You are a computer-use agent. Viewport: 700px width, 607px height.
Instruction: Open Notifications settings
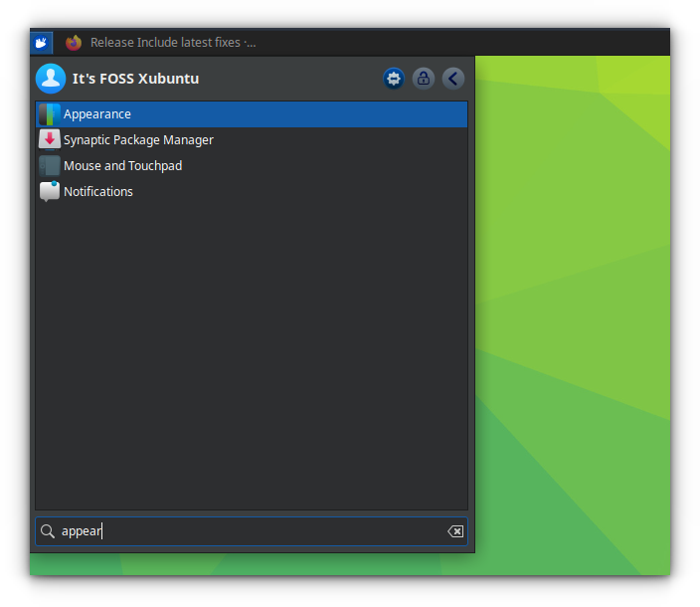point(252,192)
